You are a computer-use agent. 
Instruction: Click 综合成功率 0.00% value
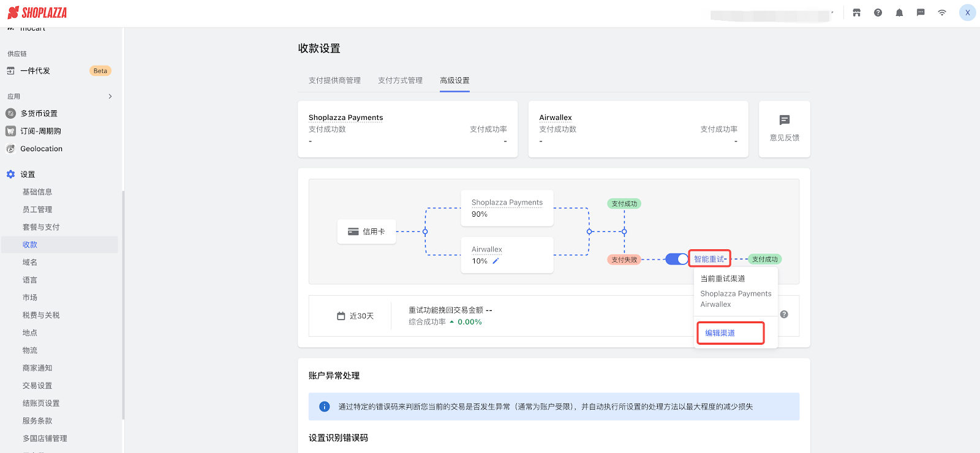tap(470, 322)
